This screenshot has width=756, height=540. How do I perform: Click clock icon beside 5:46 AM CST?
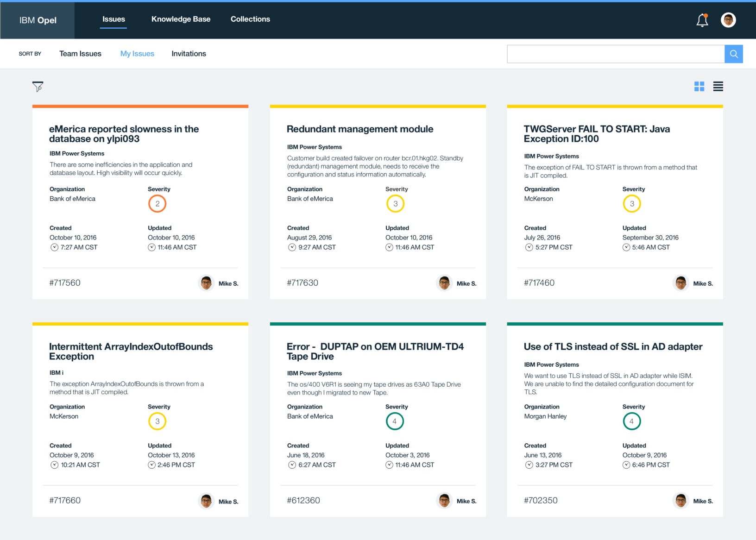(x=626, y=247)
